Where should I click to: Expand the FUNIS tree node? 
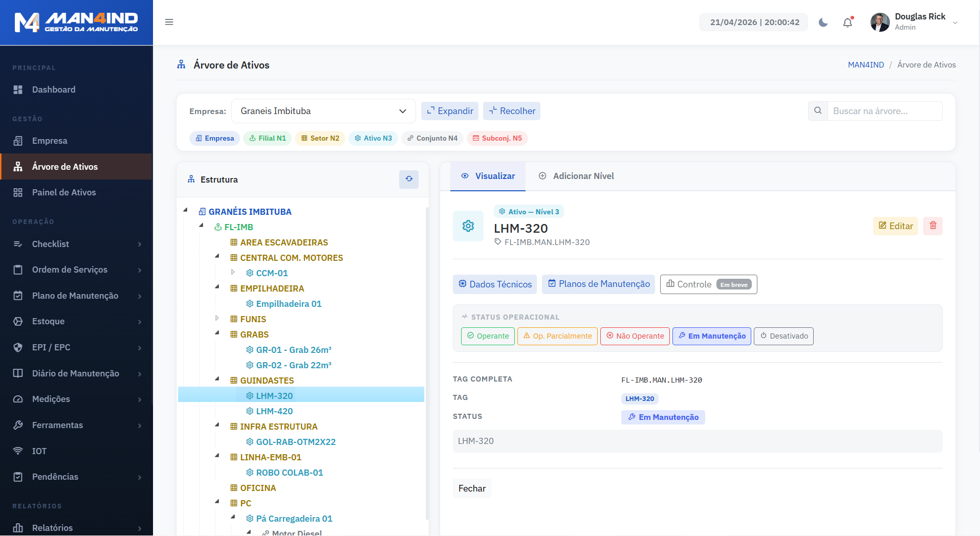click(217, 319)
